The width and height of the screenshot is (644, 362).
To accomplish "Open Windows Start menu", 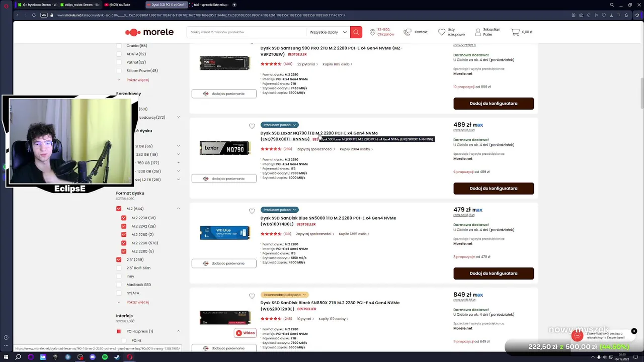I will pos(6,357).
